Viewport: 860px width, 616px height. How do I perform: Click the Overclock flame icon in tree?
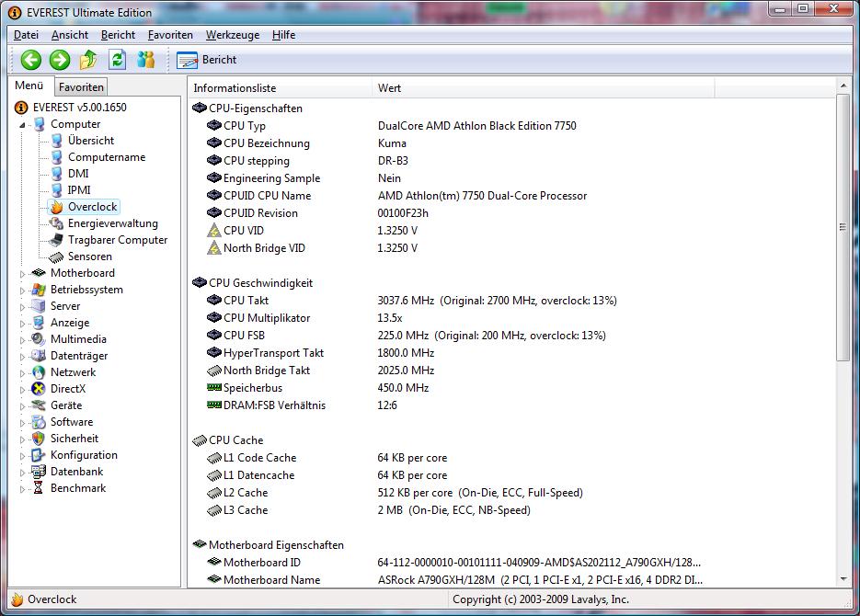click(x=57, y=207)
